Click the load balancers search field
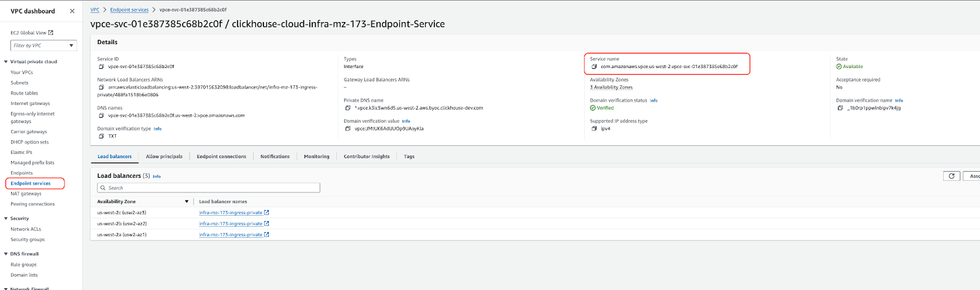Image resolution: width=980 pixels, height=290 pixels. click(208, 188)
